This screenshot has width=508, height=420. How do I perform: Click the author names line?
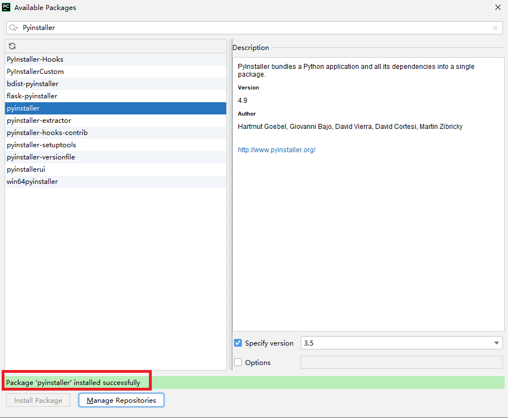(350, 127)
